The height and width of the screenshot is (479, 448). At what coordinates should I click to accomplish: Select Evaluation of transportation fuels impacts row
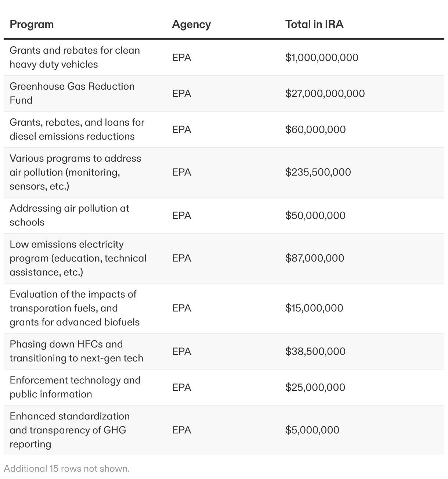pos(224,308)
